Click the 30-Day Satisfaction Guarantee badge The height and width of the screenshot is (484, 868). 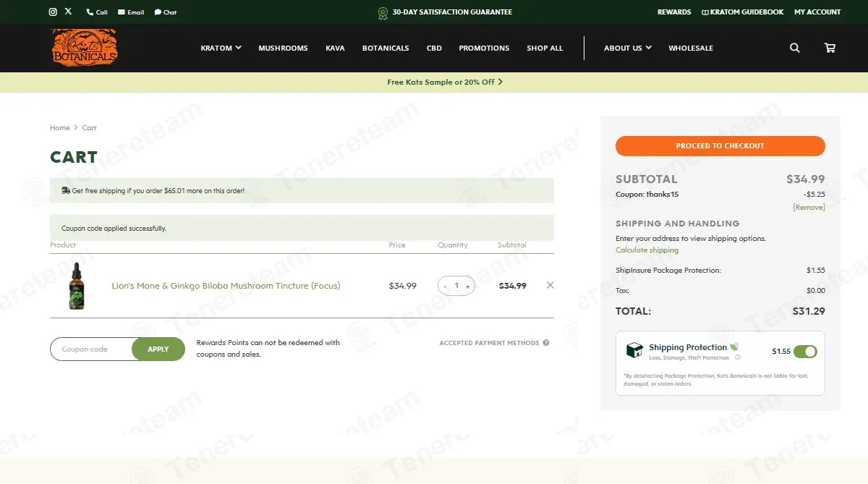coord(445,12)
